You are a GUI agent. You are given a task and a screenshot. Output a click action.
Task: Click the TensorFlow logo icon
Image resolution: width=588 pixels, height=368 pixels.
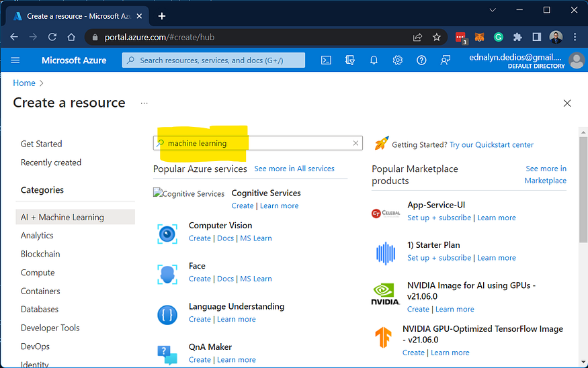point(383,337)
